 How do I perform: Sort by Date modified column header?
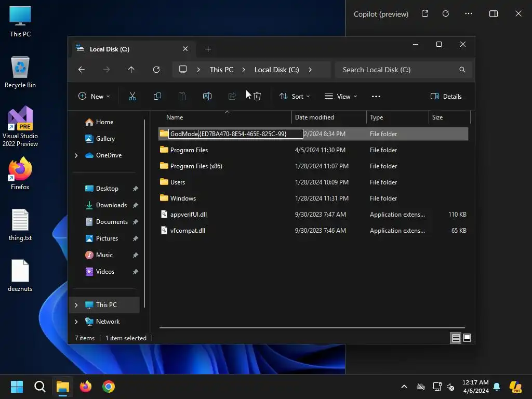(x=329, y=117)
